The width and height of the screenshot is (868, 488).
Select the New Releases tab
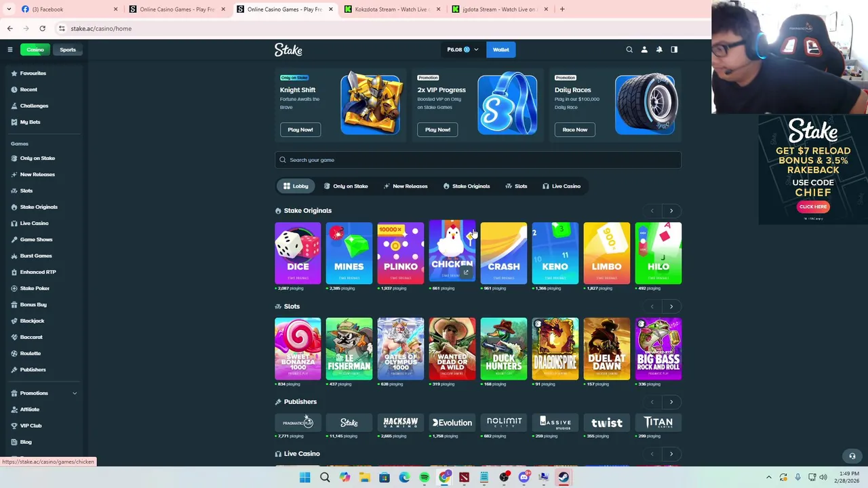point(406,186)
